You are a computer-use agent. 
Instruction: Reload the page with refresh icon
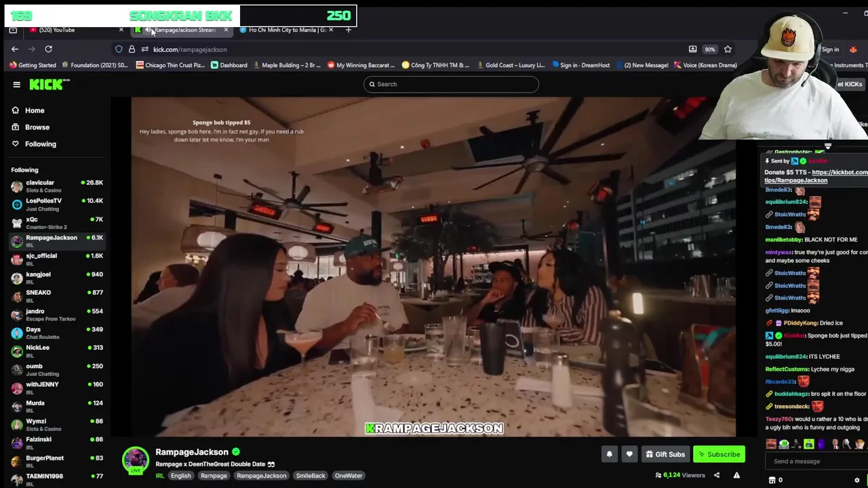(x=48, y=49)
